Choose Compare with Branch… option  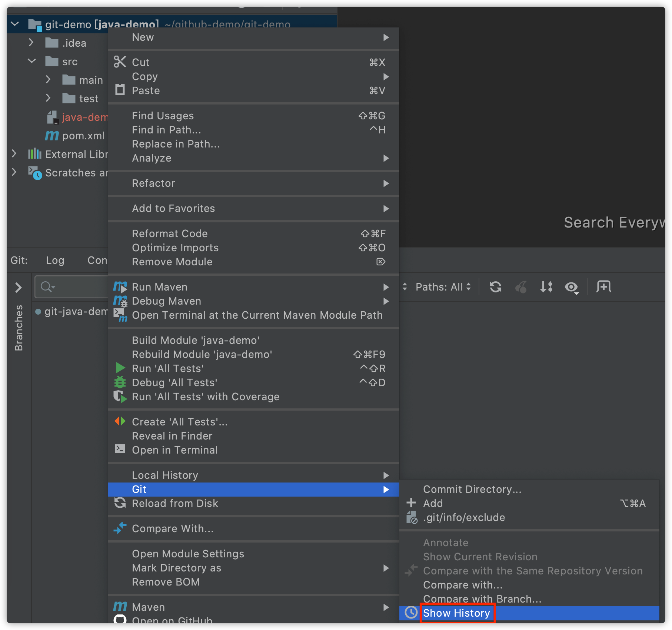click(x=529, y=599)
